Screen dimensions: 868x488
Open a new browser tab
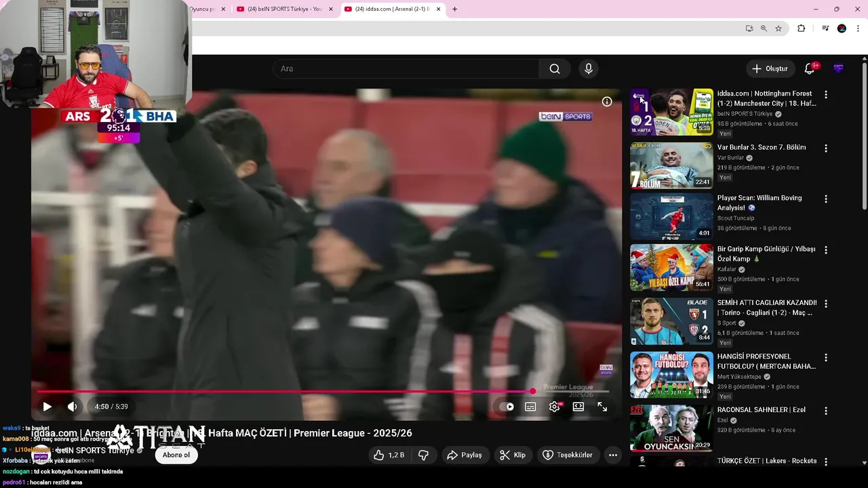coord(454,9)
